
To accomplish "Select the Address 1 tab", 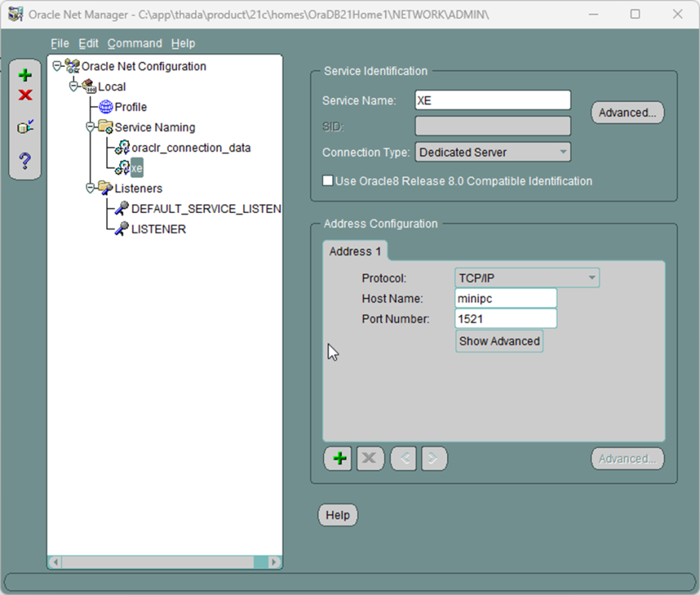I will coord(355,251).
